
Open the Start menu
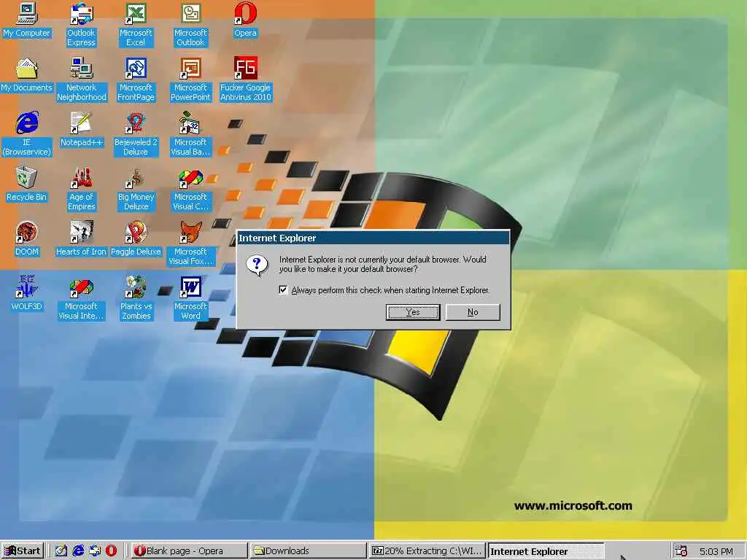[x=23, y=551]
